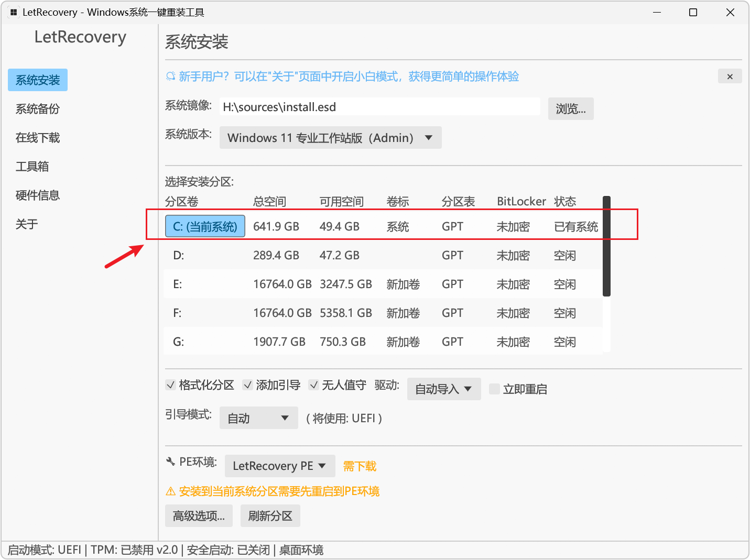Click the 浏览... button
The image size is (750, 560).
[x=571, y=109]
